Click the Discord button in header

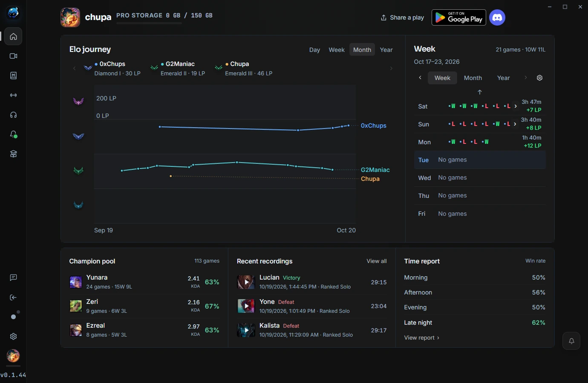(x=497, y=17)
